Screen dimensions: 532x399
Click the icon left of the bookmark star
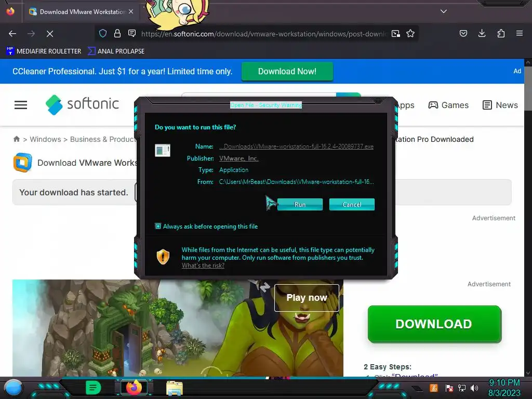[395, 34]
